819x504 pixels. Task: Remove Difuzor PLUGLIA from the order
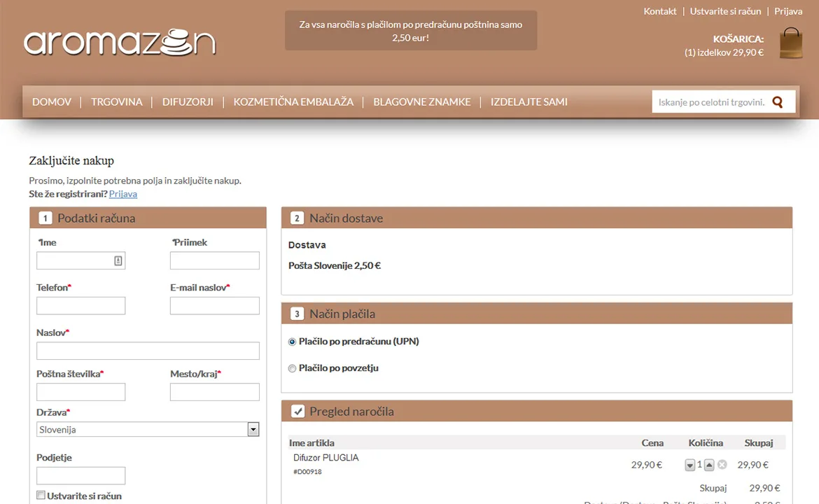click(x=722, y=465)
